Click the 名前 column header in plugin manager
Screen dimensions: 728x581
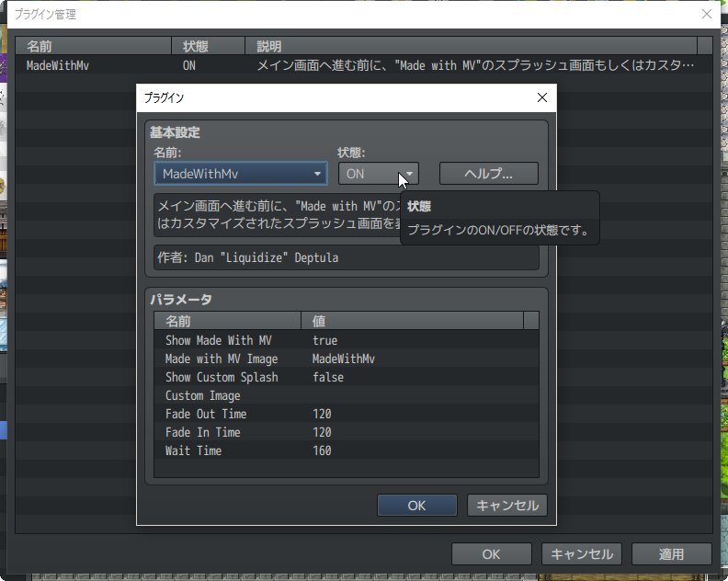[94, 46]
